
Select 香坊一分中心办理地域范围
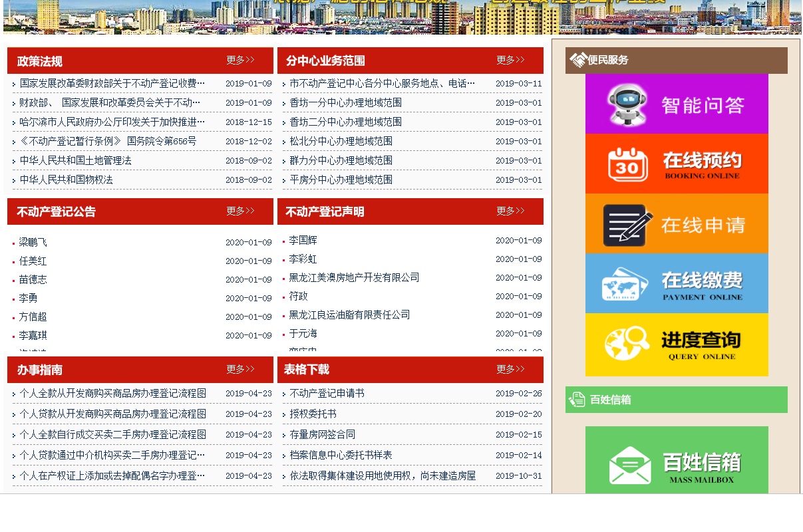click(x=346, y=103)
